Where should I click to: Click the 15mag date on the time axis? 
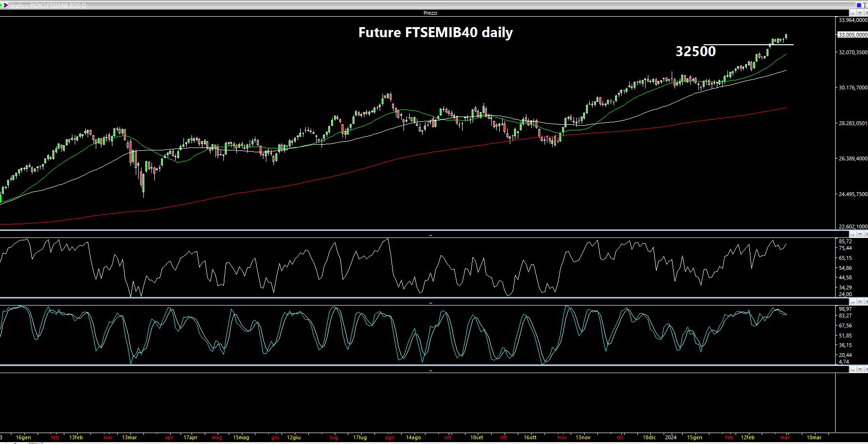coord(241,437)
